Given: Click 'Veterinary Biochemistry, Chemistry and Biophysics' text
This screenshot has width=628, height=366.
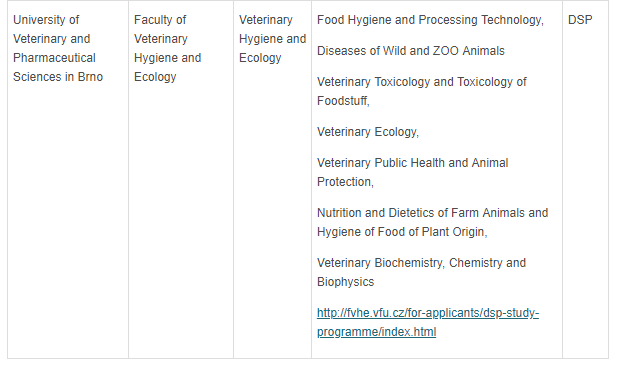Looking at the screenshot, I should tap(421, 272).
